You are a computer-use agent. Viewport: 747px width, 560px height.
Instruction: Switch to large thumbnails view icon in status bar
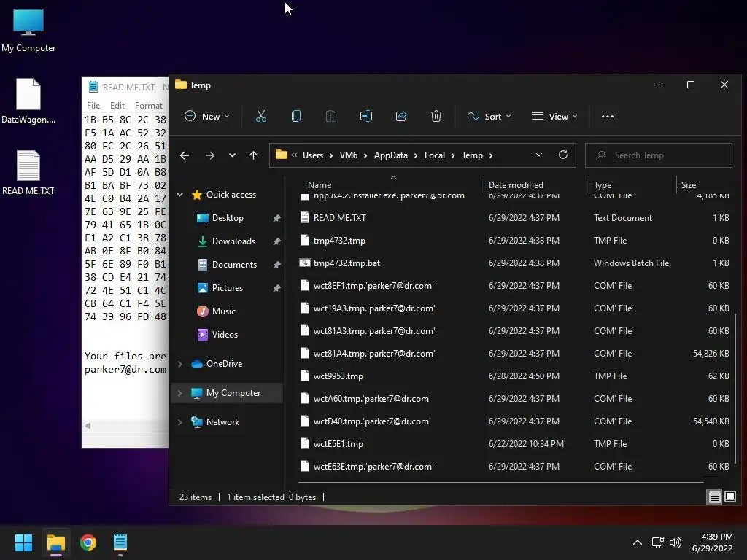729,497
